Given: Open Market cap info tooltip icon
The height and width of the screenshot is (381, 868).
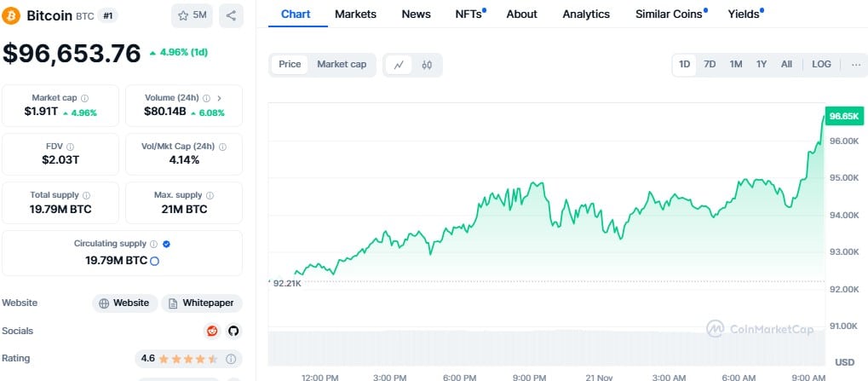Looking at the screenshot, I should pyautogui.click(x=84, y=98).
